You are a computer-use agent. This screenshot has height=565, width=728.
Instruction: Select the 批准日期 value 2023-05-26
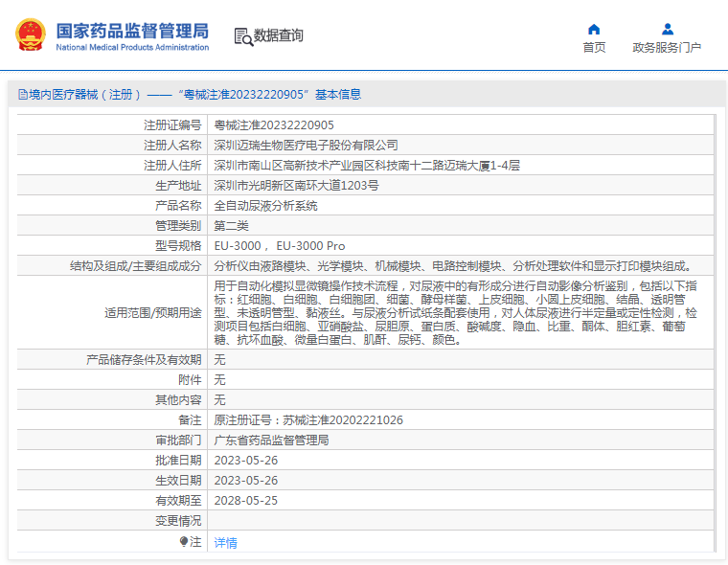pyautogui.click(x=245, y=461)
